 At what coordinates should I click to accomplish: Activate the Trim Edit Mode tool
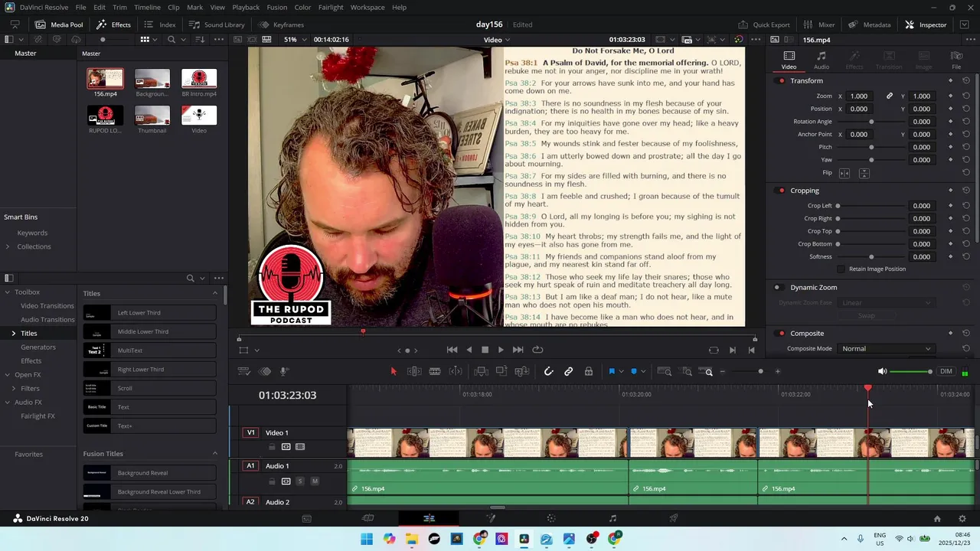414,371
